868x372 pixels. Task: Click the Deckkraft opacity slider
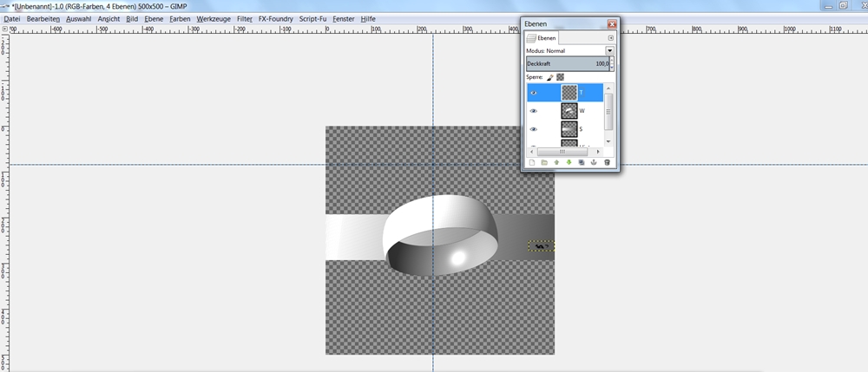click(x=568, y=63)
